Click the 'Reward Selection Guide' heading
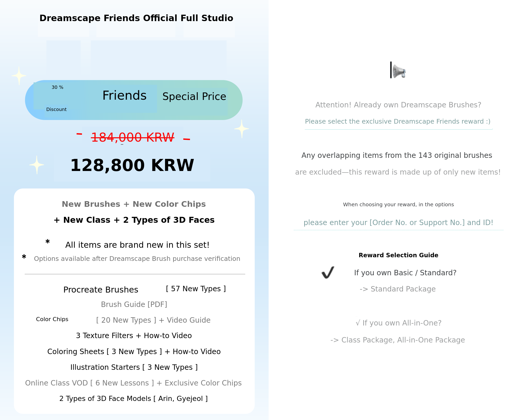The height and width of the screenshot is (420, 529). tap(398, 255)
